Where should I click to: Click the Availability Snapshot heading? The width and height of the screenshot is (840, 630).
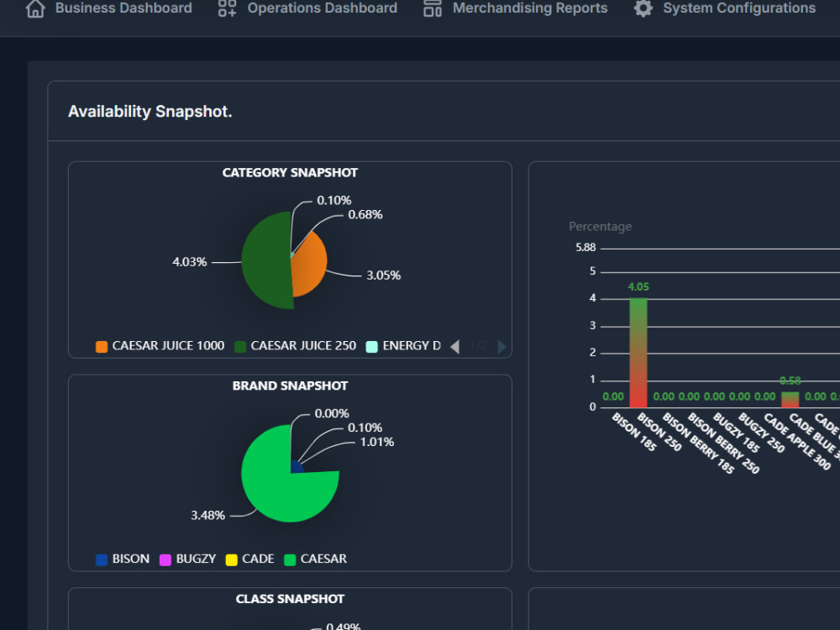150,112
